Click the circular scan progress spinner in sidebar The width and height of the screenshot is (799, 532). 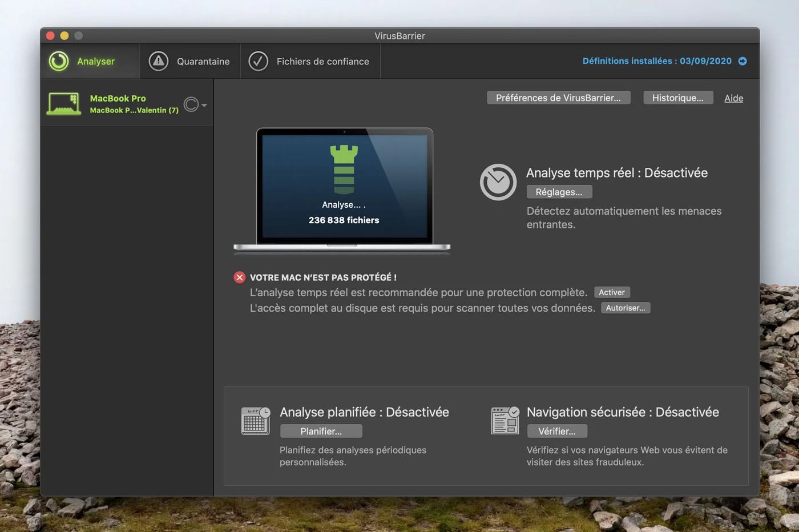click(x=191, y=104)
